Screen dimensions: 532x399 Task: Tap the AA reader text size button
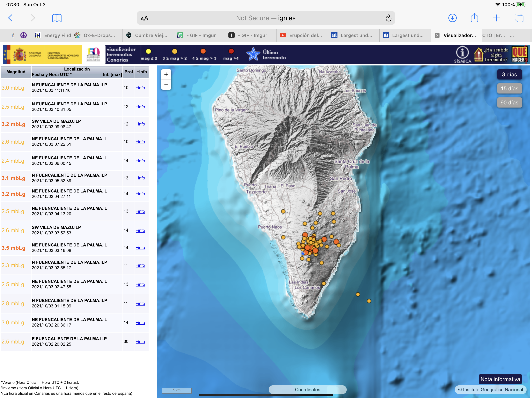coord(144,18)
